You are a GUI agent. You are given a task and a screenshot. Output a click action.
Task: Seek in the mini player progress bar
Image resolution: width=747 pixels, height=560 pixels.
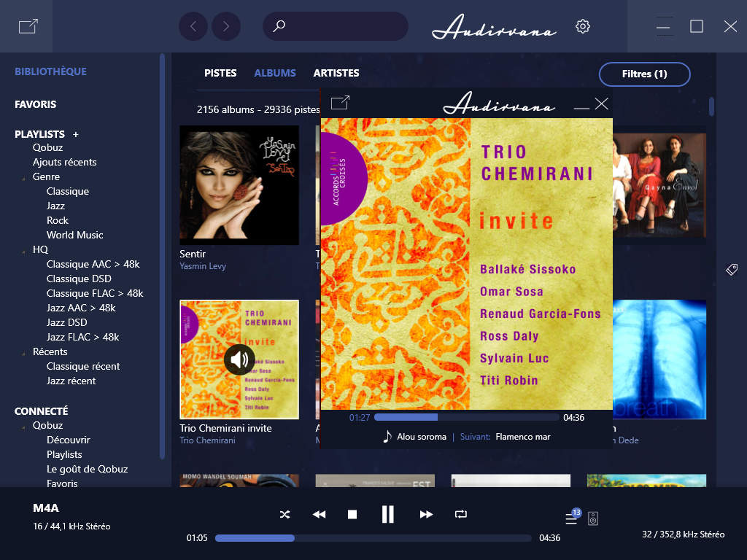pyautogui.click(x=467, y=418)
